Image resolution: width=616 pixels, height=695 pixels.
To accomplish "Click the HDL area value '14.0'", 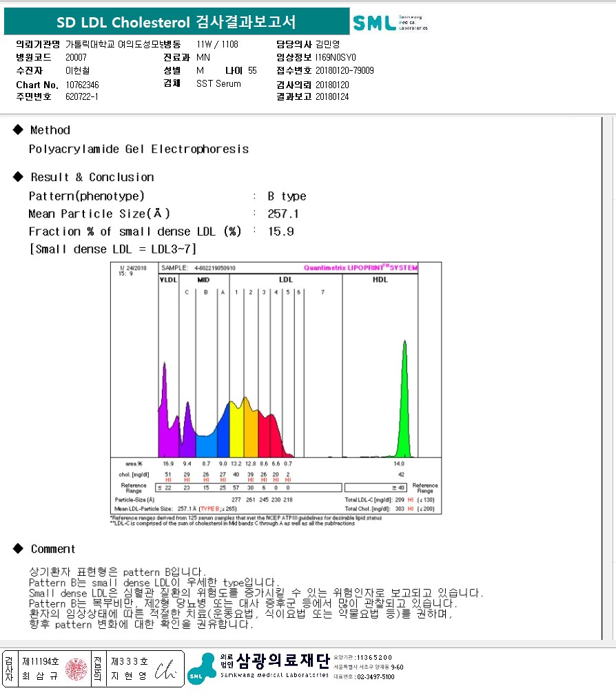I will [399, 464].
